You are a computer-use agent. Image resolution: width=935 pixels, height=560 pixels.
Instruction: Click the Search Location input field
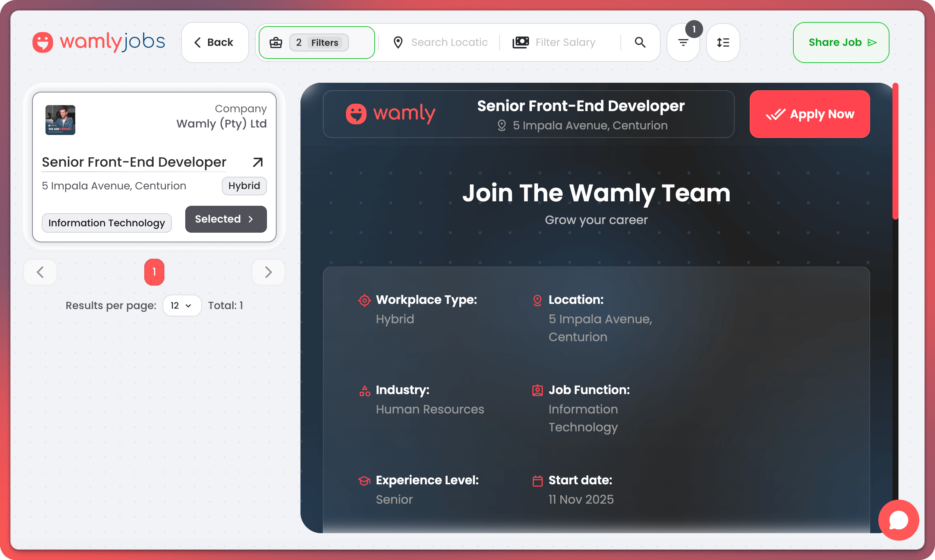449,42
